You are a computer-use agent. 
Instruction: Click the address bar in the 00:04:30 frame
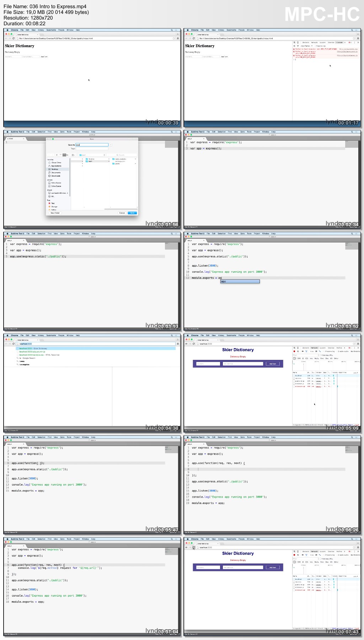tap(96, 344)
